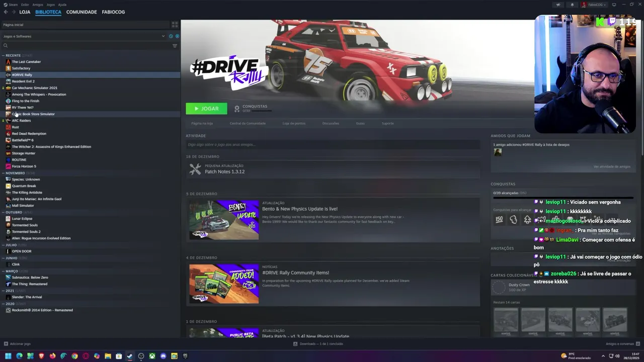Screen dimensions: 644x362
Task: Open friend avatar in Amigos que jogam
Action: (x=498, y=152)
